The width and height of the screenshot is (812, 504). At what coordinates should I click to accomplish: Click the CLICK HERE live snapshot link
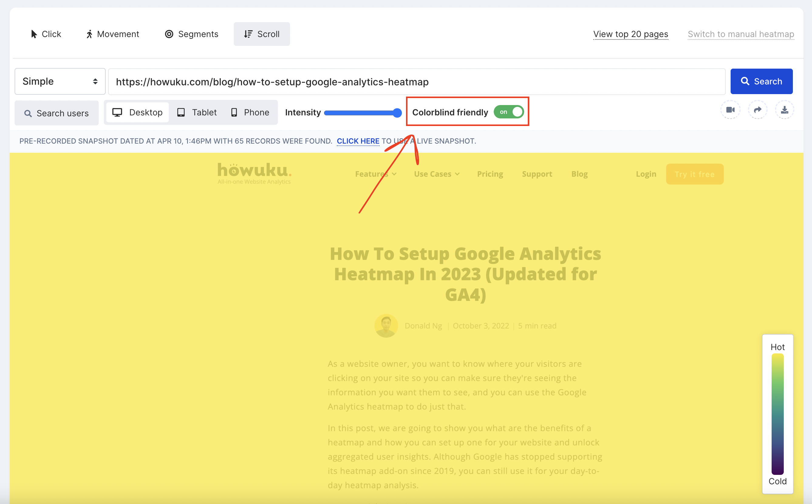click(358, 141)
